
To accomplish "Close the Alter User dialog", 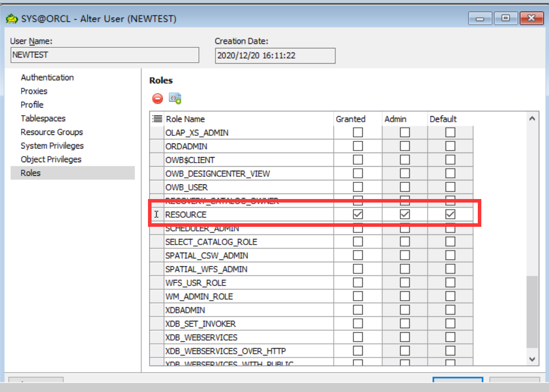I will 531,18.
